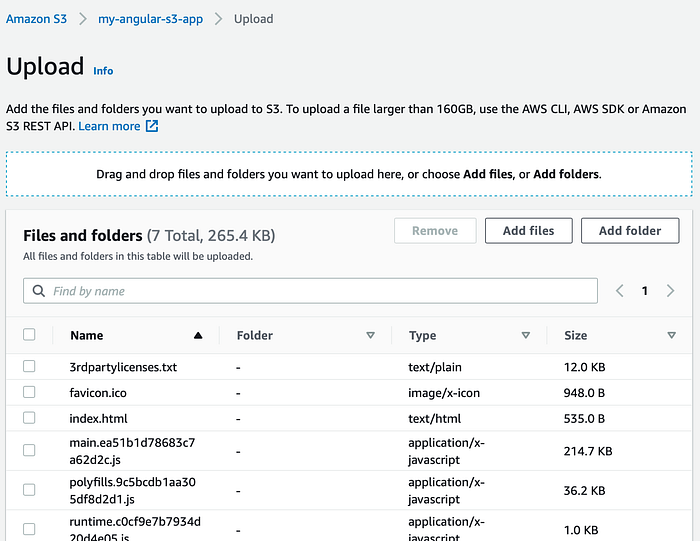Click the 36.2 KB size cell
This screenshot has width=700, height=541.
click(584, 491)
